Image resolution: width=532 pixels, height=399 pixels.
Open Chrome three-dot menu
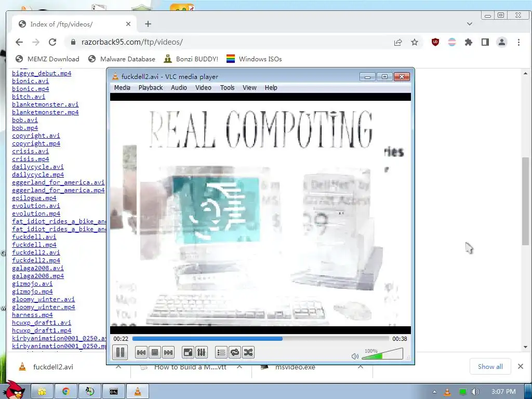point(518,42)
